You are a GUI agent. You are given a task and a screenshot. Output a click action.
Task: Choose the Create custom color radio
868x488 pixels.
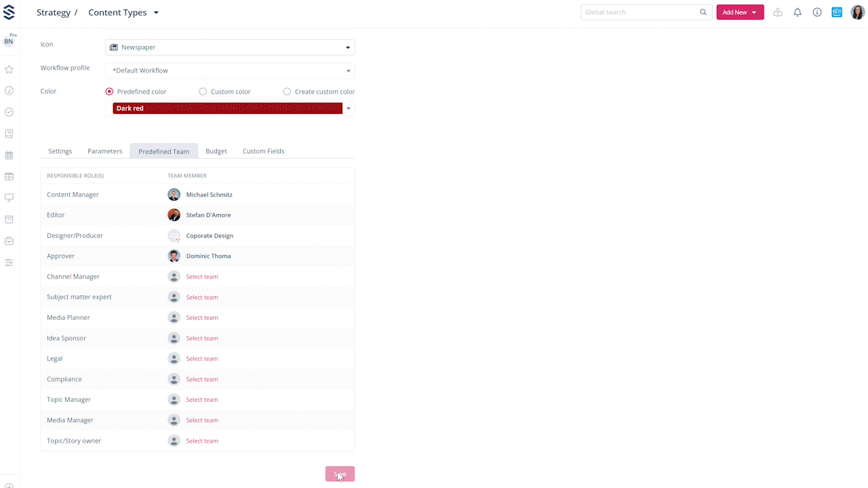[x=287, y=91]
